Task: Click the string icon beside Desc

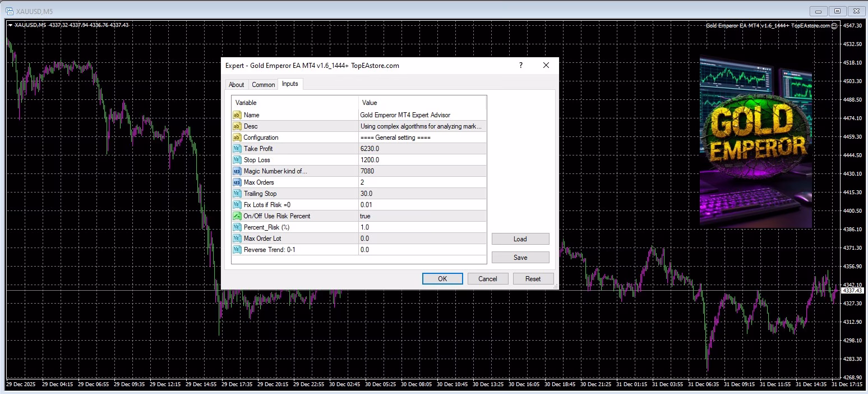Action: tap(237, 126)
